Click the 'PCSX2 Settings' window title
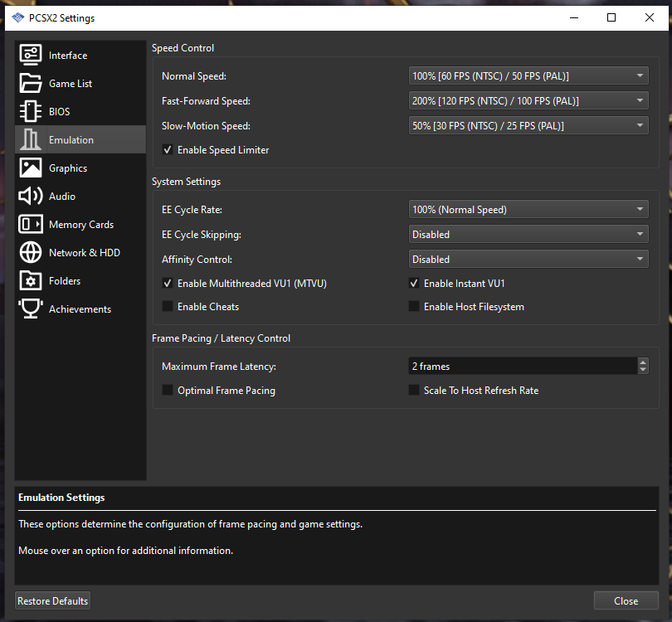 click(61, 18)
